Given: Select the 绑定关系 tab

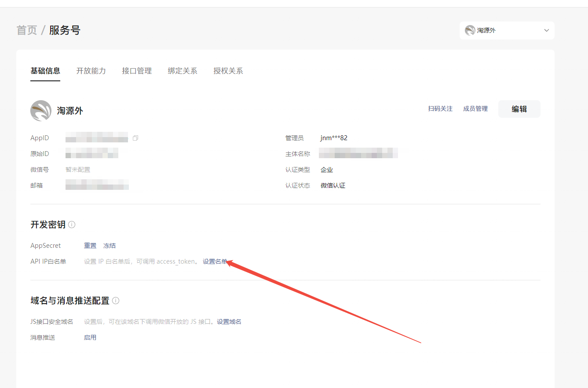Looking at the screenshot, I should pos(183,71).
